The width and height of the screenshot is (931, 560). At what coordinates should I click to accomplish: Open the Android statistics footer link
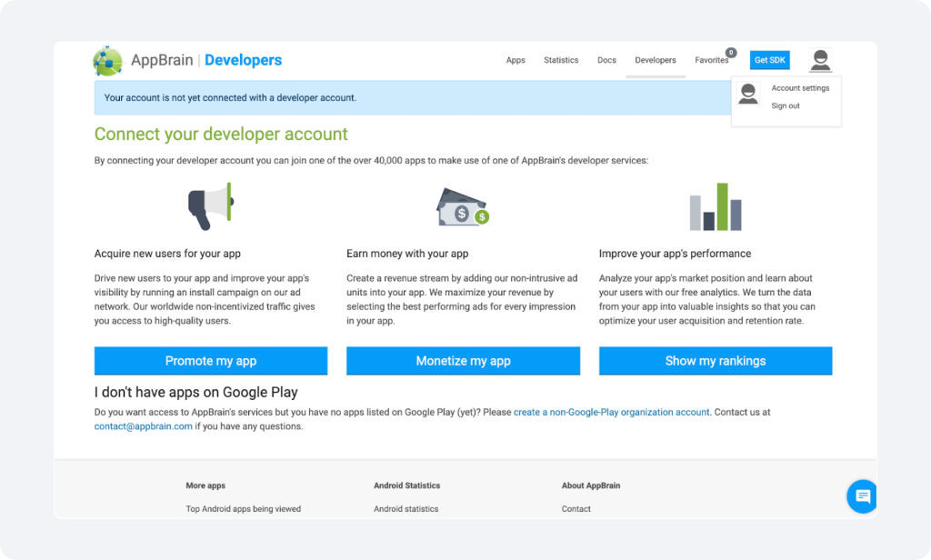406,509
